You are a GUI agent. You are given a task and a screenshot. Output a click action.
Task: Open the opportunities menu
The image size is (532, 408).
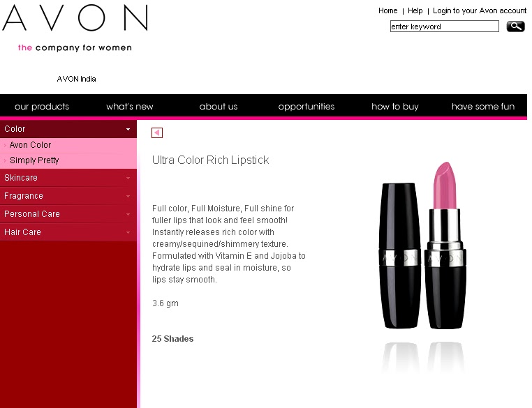[306, 107]
